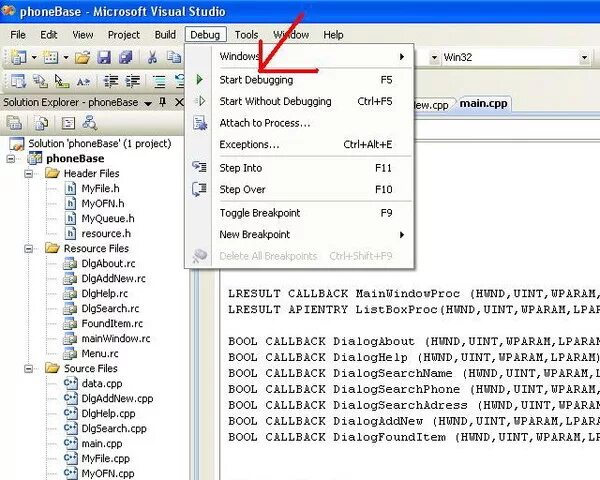This screenshot has width=600, height=480.
Task: Switch to the main.cpp editor tab
Action: (483, 104)
